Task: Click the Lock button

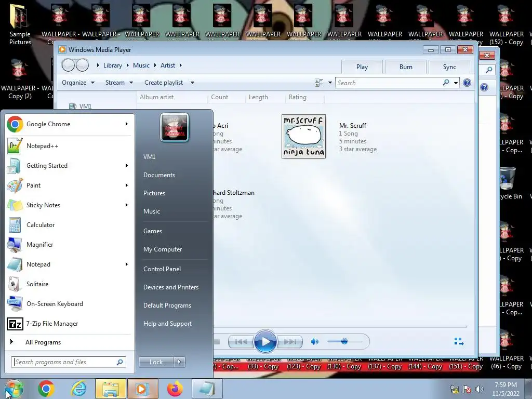Action: [x=156, y=362]
